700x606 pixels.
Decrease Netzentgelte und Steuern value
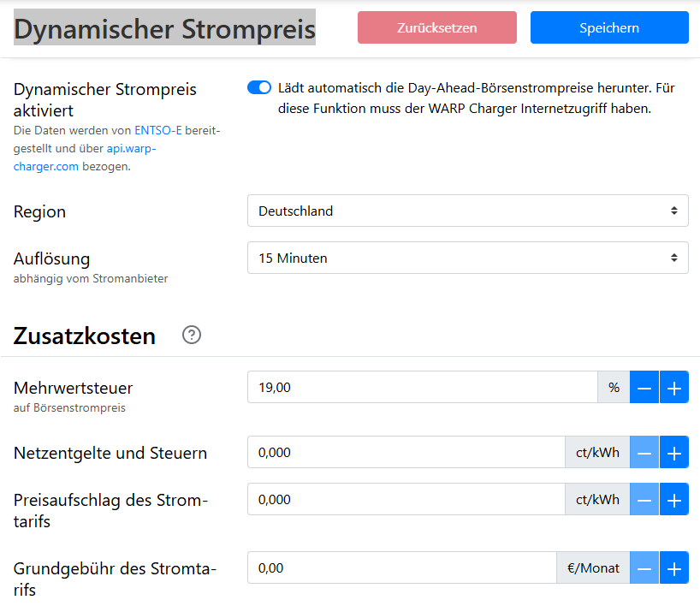tap(644, 453)
